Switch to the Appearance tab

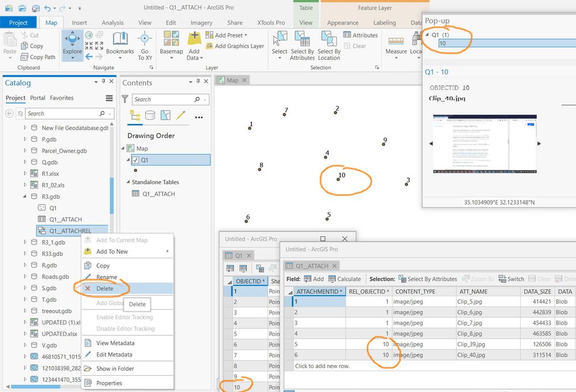click(342, 22)
